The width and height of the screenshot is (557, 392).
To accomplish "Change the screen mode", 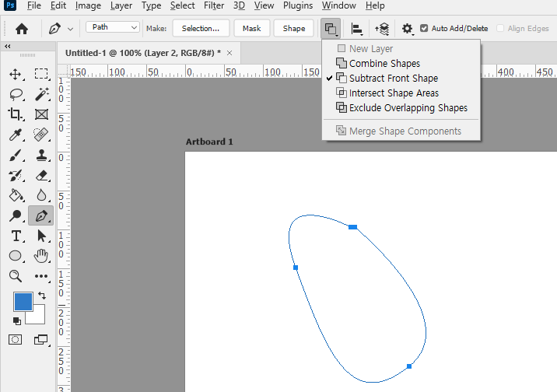I will 41,340.
